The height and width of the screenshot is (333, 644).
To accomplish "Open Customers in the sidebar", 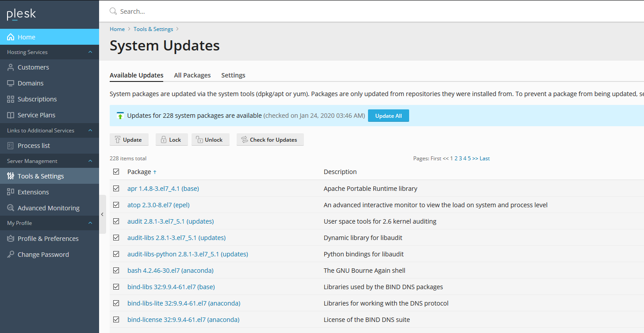I will [x=50, y=67].
